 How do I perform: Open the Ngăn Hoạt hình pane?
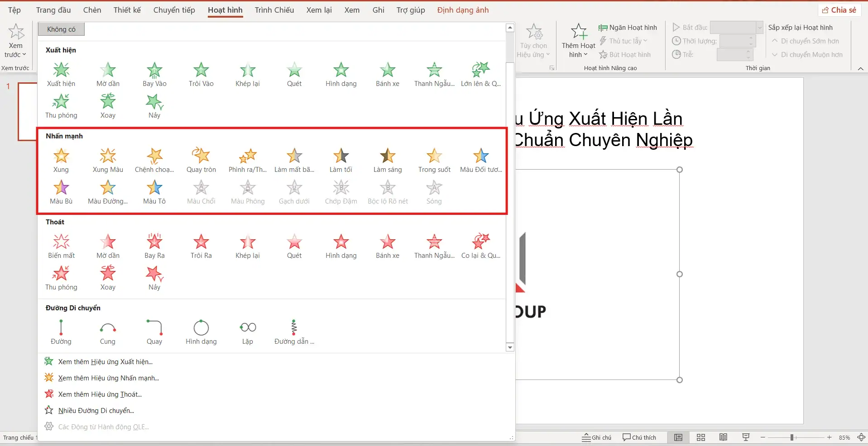point(628,28)
